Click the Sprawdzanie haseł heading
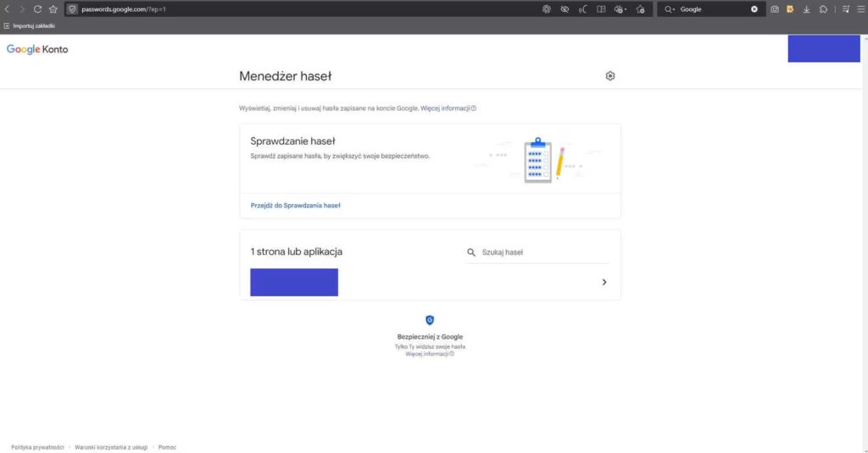The width and height of the screenshot is (868, 453). click(x=292, y=141)
